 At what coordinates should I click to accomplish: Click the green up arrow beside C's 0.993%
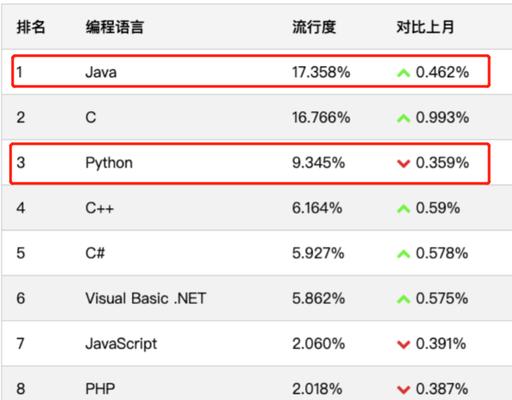point(403,118)
